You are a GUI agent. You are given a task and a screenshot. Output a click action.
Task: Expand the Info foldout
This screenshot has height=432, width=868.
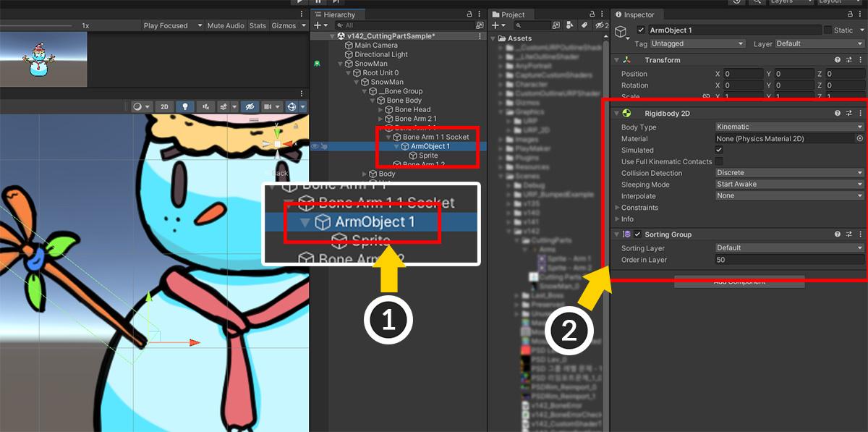click(x=617, y=219)
